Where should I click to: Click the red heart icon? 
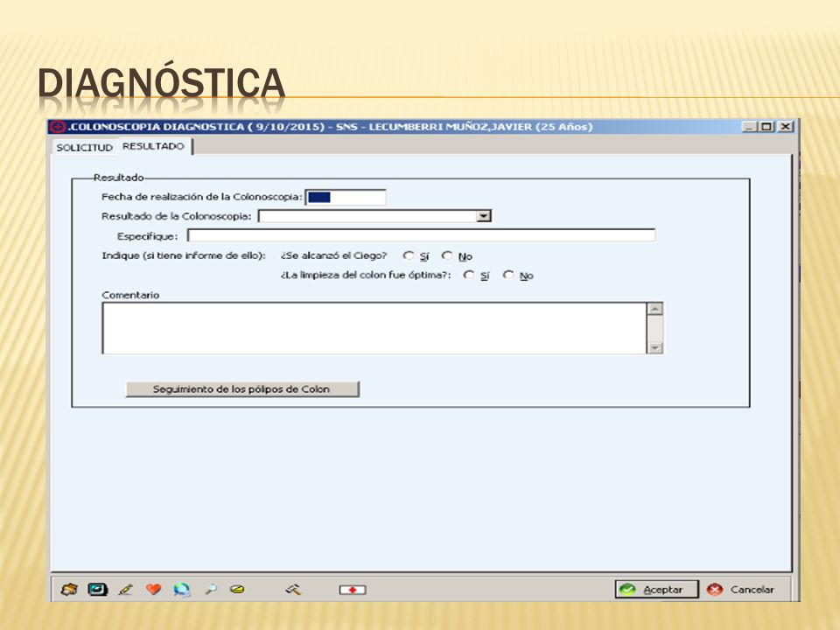(154, 589)
